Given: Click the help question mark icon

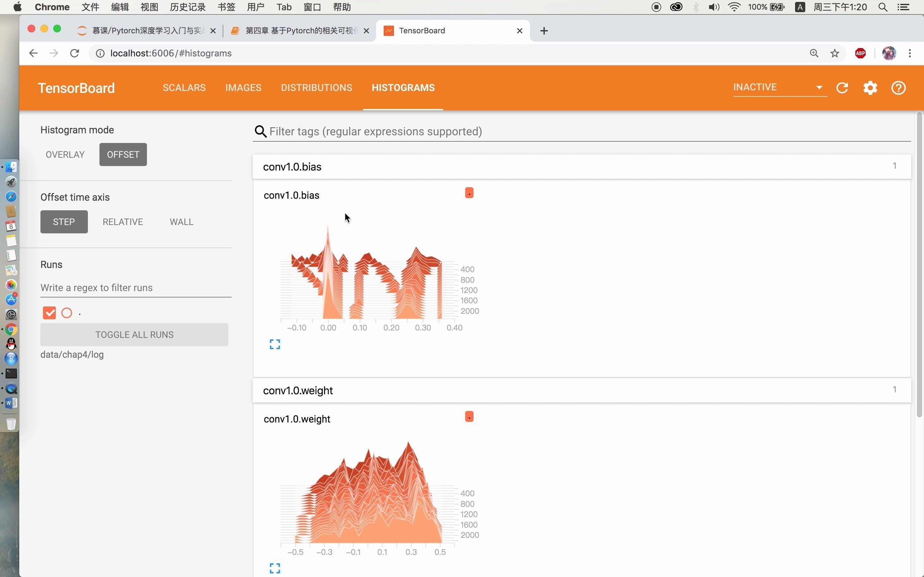Looking at the screenshot, I should click(898, 88).
